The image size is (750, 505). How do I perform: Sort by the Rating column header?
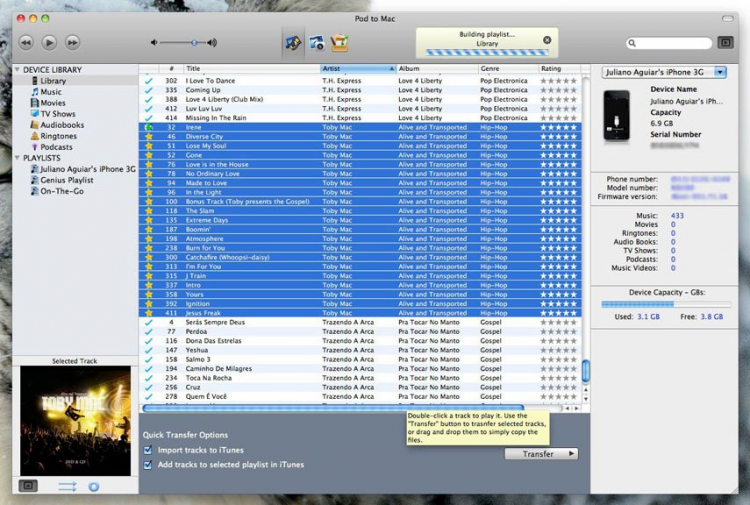point(560,69)
